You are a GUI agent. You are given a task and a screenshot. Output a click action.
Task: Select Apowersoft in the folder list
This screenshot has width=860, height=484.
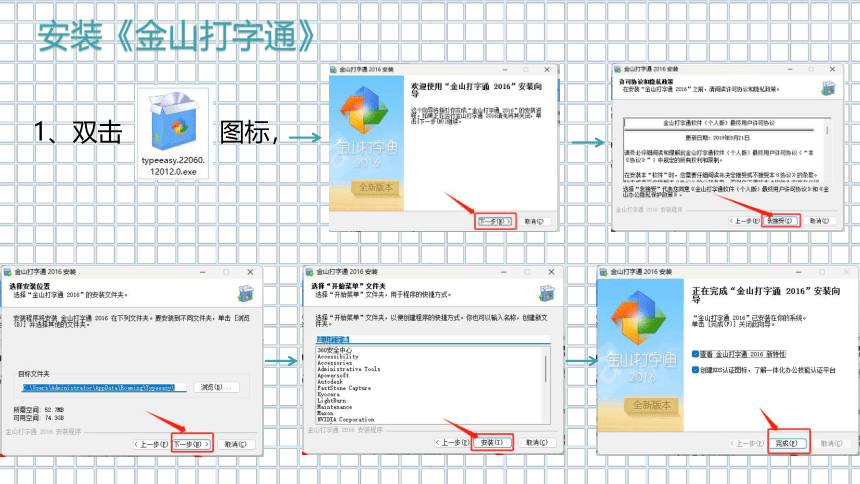333,376
